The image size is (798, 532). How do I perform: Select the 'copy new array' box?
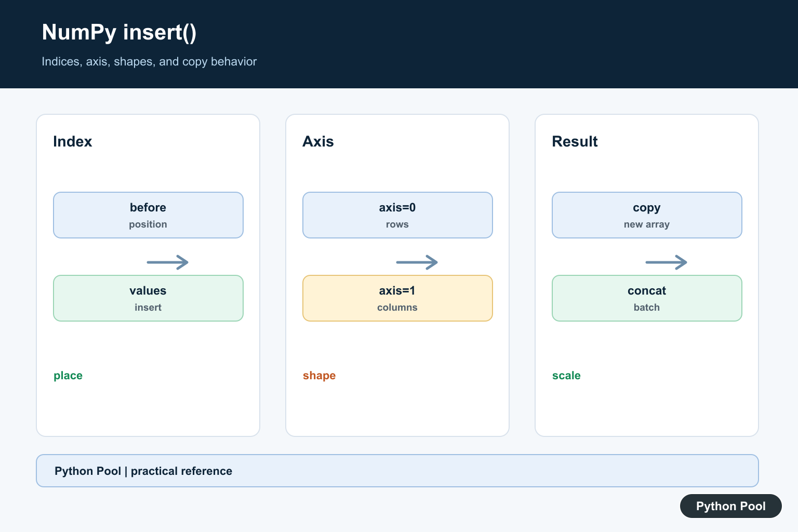click(x=647, y=215)
